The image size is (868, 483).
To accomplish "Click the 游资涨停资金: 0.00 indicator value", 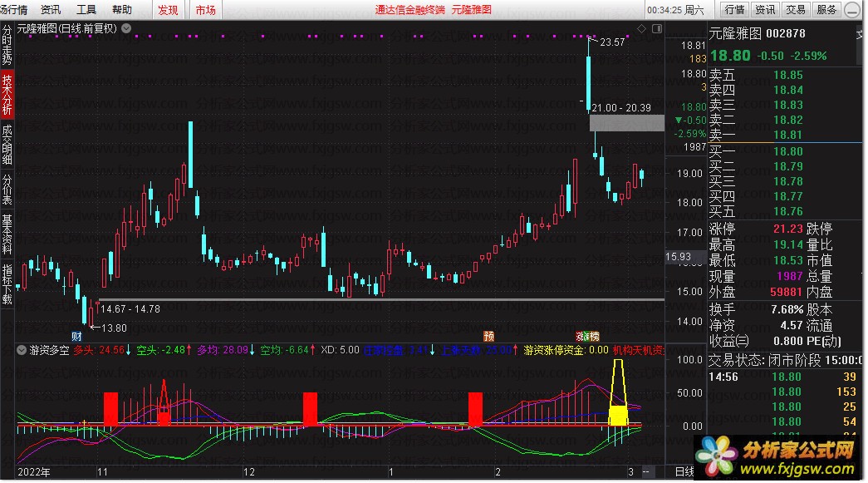I will (566, 350).
